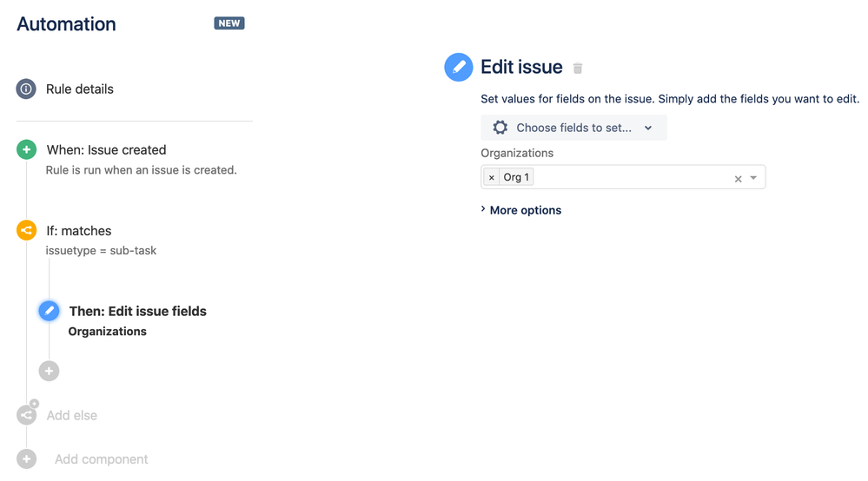Select the If: matches condition

[78, 231]
